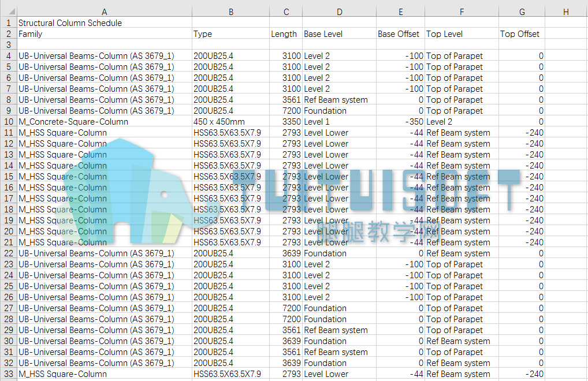Select column B header
Image resolution: width=588 pixels, height=381 pixels.
(230, 12)
